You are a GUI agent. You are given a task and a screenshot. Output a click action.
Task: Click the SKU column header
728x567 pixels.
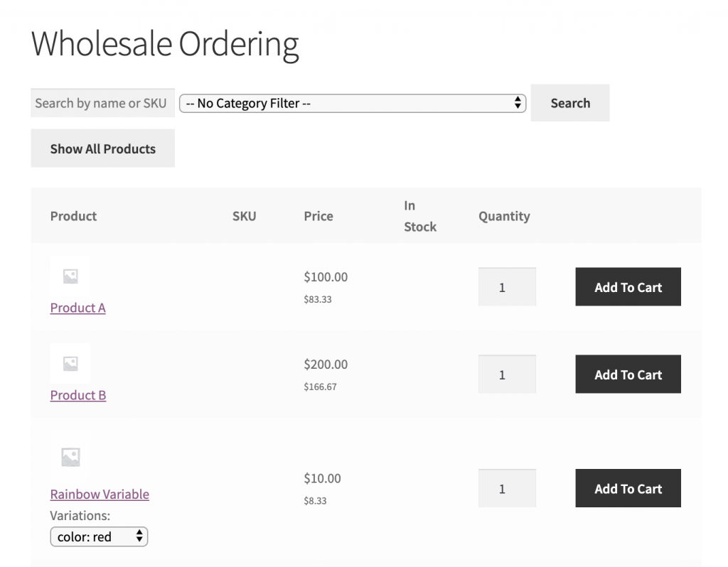(244, 216)
